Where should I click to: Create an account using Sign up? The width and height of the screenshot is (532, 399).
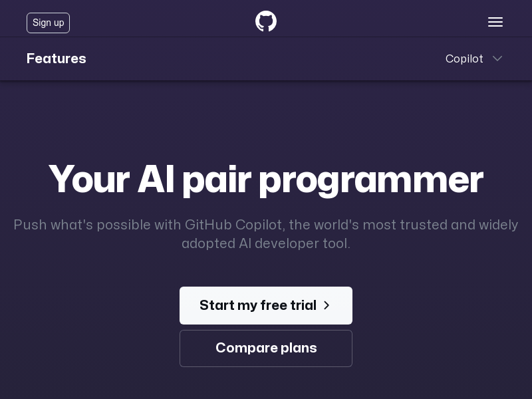48,23
